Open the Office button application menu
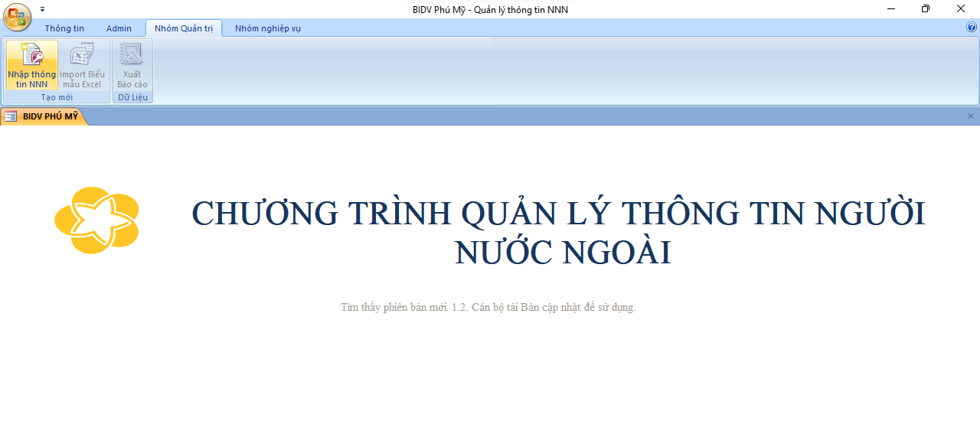Viewport: 980px width, 431px height. click(17, 17)
